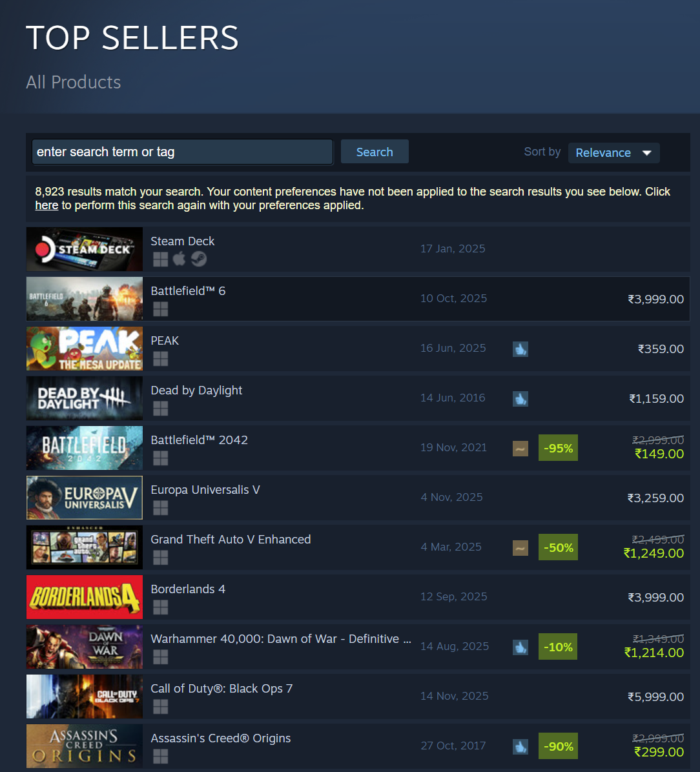700x772 pixels.
Task: Click the SteamOS icon under Steam Deck
Action: point(198,258)
